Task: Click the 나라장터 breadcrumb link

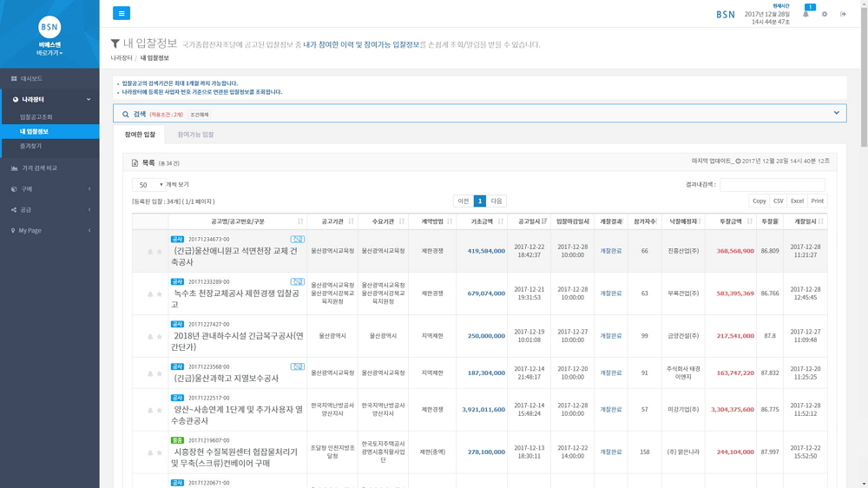Action: click(122, 57)
